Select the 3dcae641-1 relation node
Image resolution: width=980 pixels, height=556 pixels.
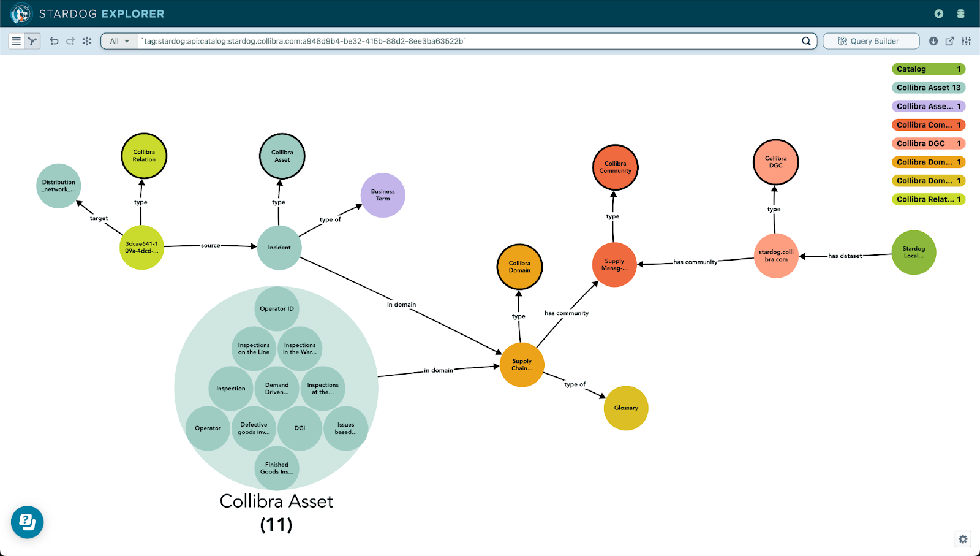click(141, 248)
